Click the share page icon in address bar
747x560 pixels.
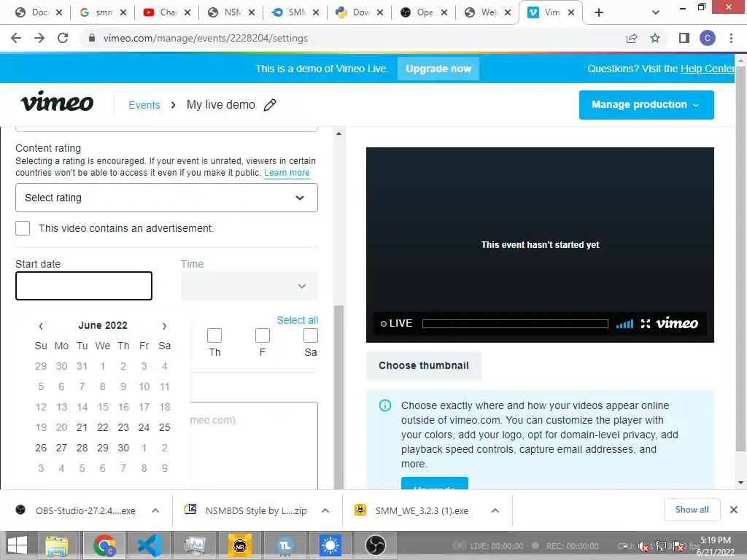click(x=632, y=38)
